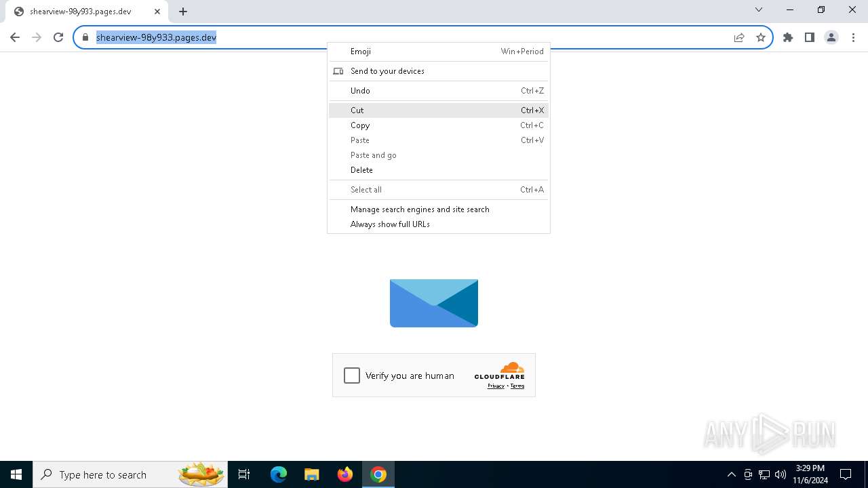
Task: Toggle the browser side panel
Action: (x=810, y=37)
